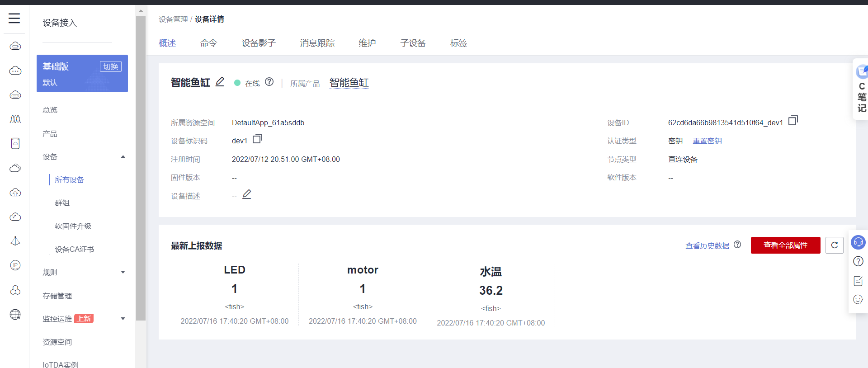Screen dimensions: 868x368
Task: Click the 水温 value 36.2
Action: 491,291
